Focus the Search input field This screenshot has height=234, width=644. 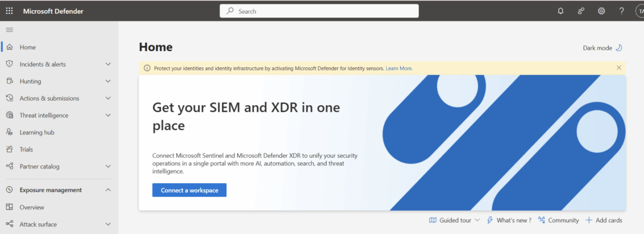(319, 11)
